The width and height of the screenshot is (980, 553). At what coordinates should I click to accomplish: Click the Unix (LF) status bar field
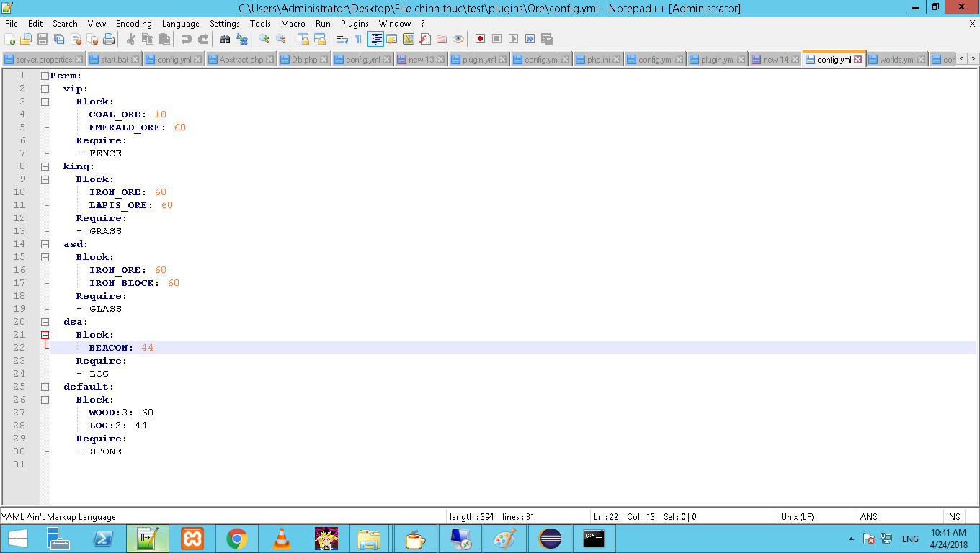pos(797,516)
